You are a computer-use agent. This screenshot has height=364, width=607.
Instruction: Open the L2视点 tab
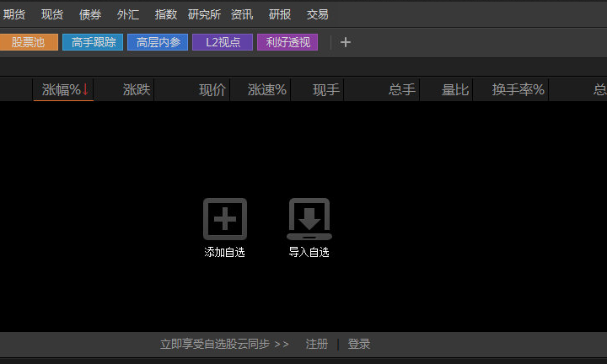[223, 42]
